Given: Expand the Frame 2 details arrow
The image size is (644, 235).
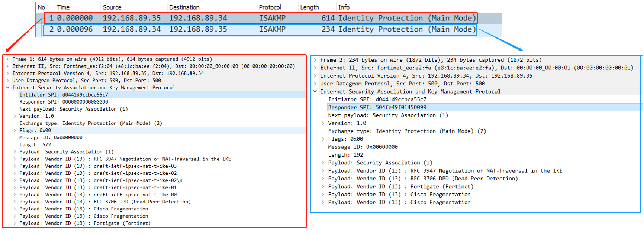Looking at the screenshot, I should point(315,60).
